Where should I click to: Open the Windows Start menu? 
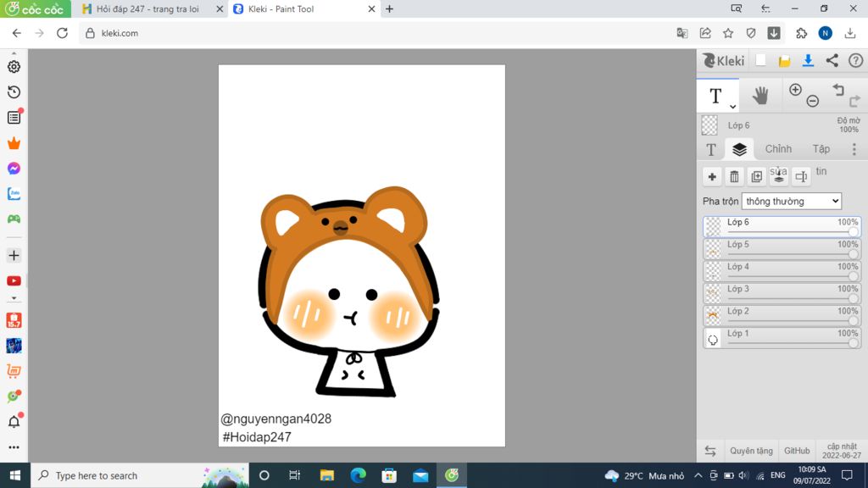(15, 475)
